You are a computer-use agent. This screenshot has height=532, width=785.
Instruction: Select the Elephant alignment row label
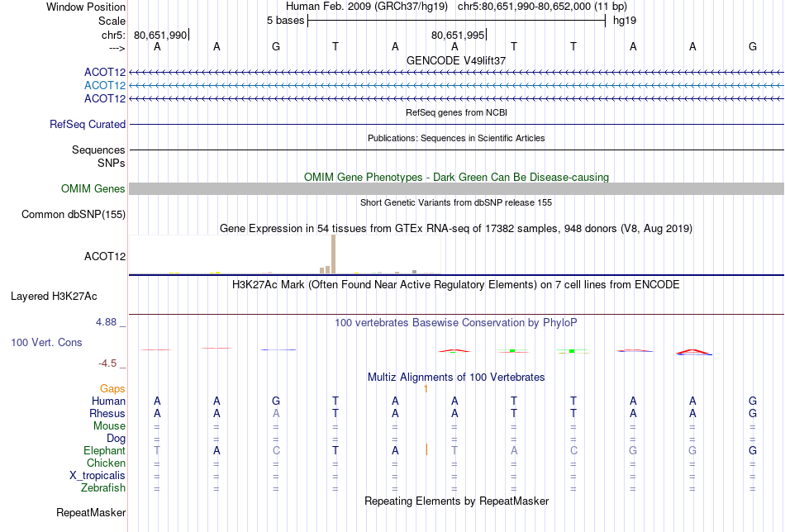[x=104, y=450]
